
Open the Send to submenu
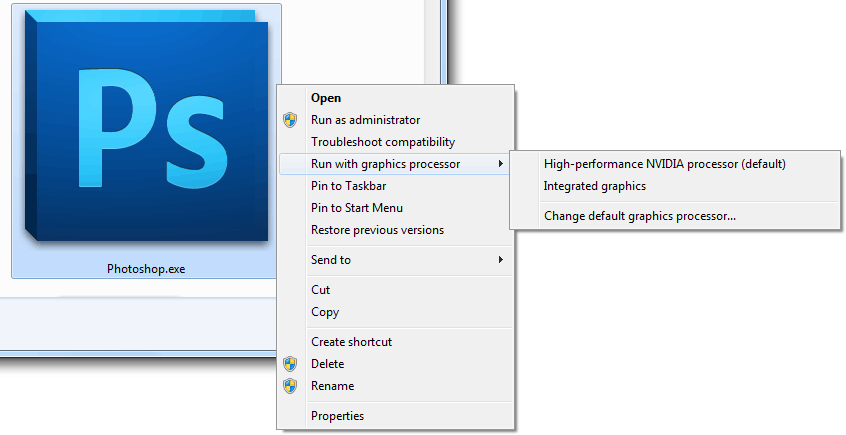click(x=395, y=260)
